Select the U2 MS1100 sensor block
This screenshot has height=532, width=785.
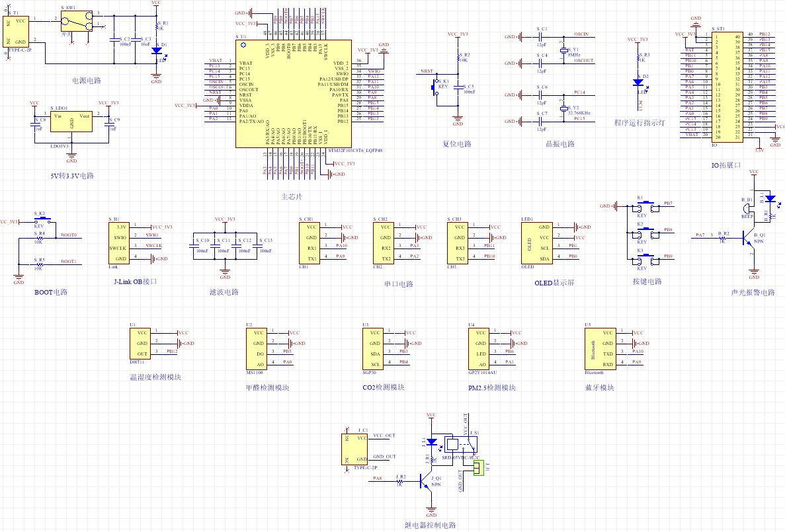click(x=257, y=349)
